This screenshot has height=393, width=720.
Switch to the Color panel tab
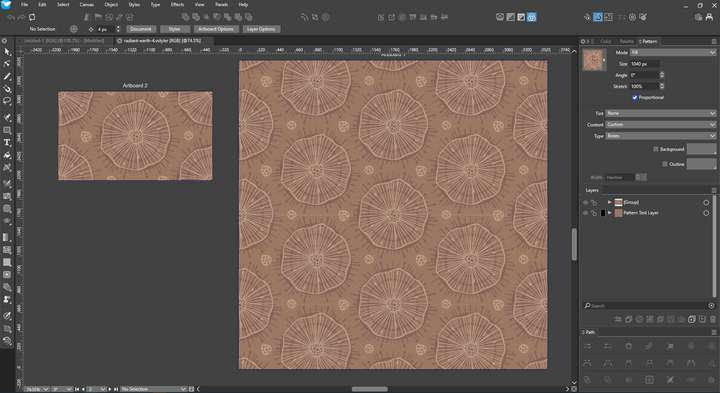click(x=606, y=41)
